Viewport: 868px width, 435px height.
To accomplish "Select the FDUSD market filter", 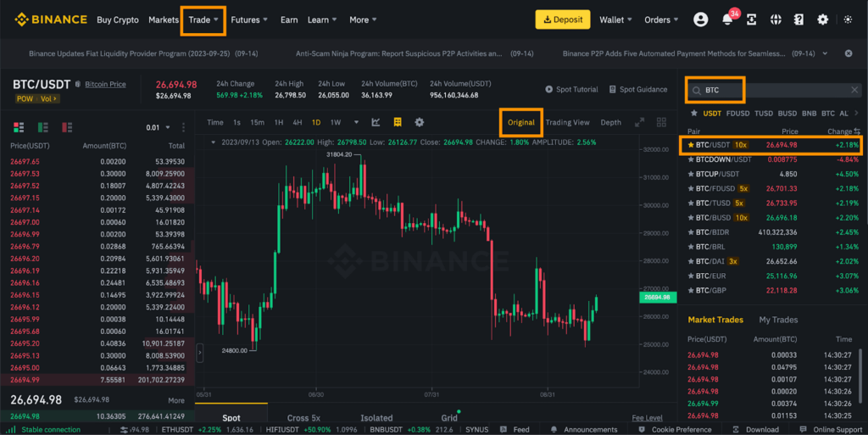I will pyautogui.click(x=737, y=114).
